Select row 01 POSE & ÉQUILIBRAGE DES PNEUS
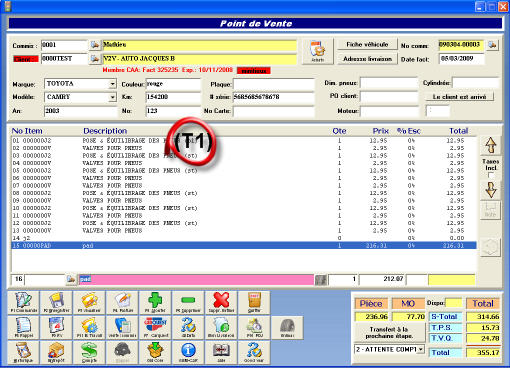Viewport: 510px width, 368px height. [244, 141]
